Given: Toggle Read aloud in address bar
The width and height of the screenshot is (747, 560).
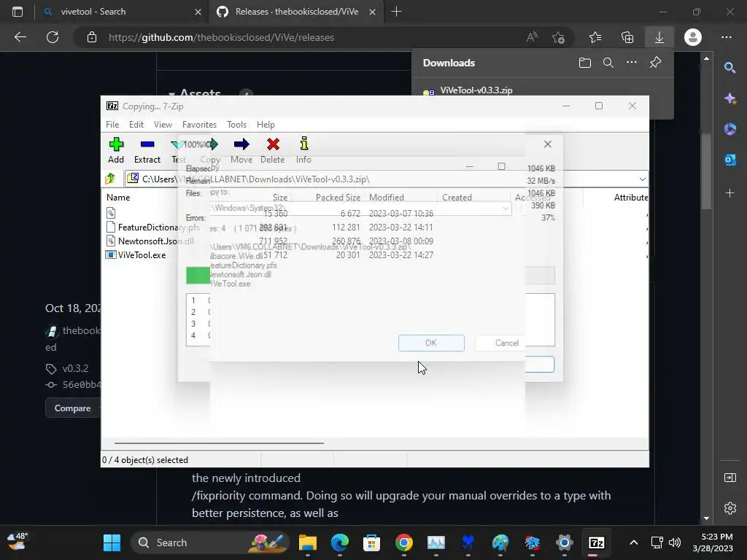Looking at the screenshot, I should click(532, 37).
